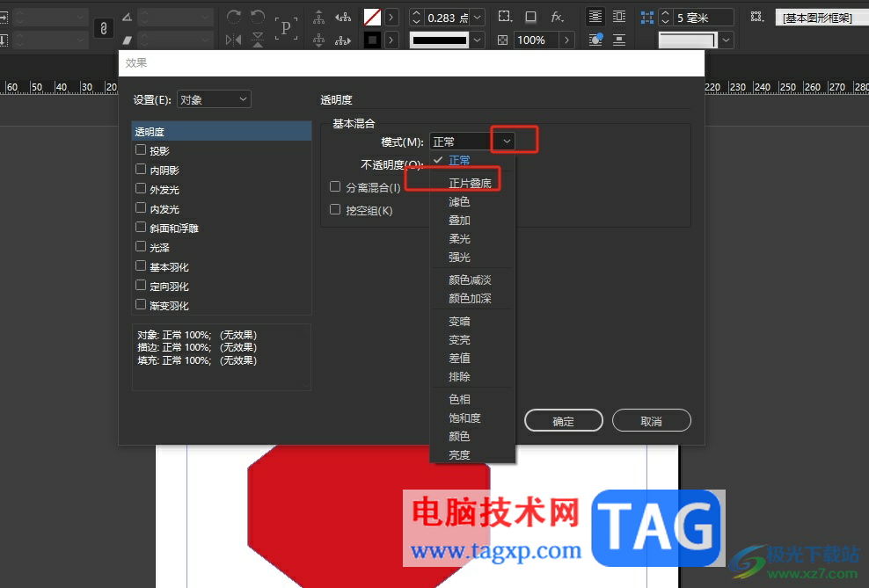Select the jump object wrap icon
The height and width of the screenshot is (588, 869).
[619, 40]
